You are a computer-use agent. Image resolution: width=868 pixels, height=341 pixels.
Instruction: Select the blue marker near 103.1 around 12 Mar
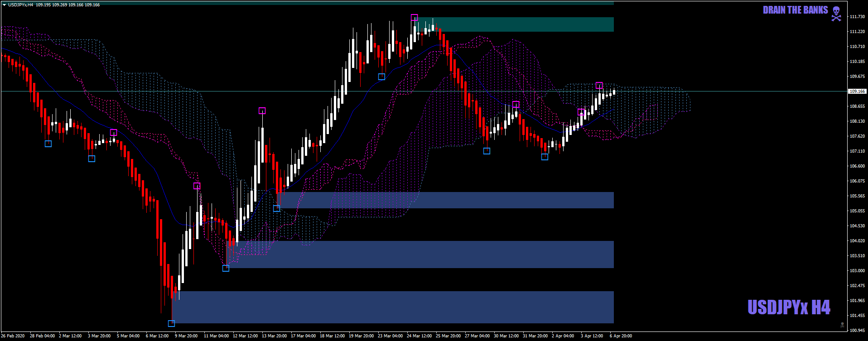[x=226, y=268]
